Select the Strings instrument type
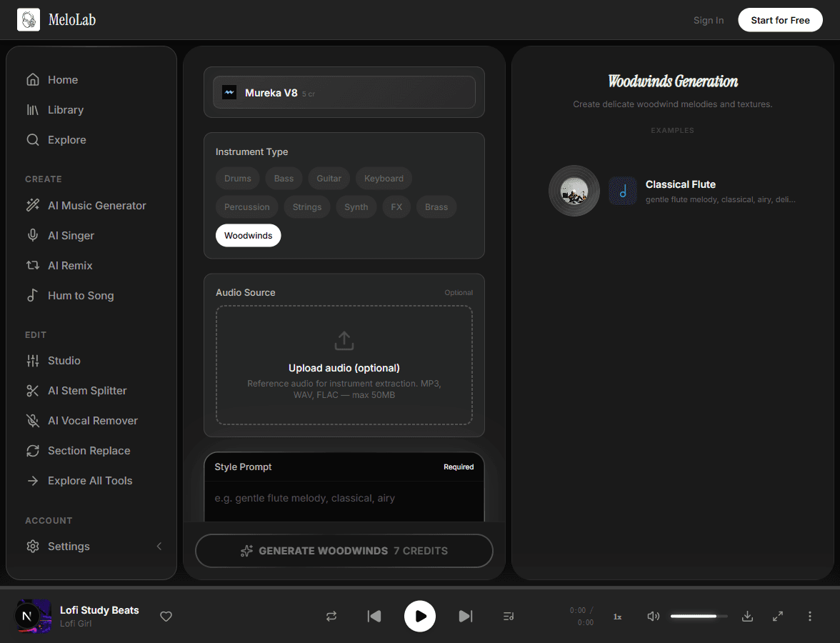This screenshot has height=643, width=840. point(307,207)
